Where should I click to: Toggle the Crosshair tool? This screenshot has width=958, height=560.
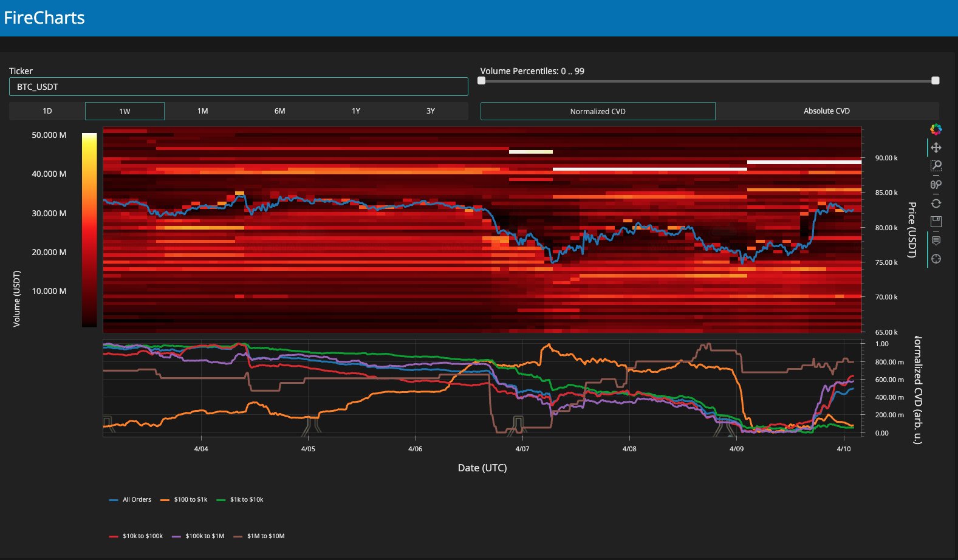point(936,259)
